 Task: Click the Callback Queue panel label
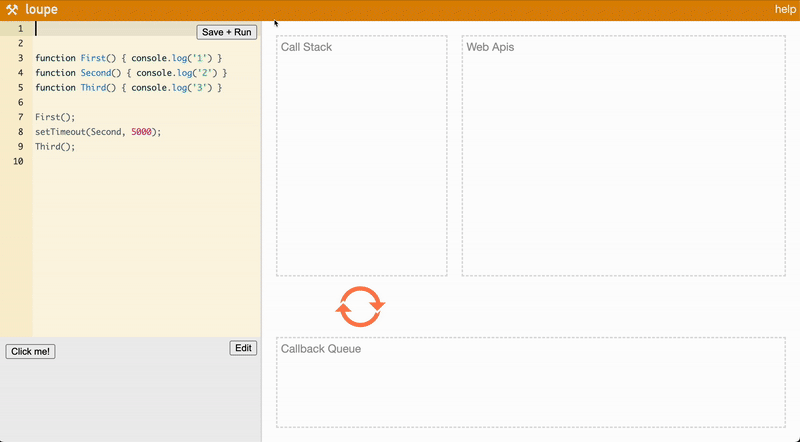321,349
